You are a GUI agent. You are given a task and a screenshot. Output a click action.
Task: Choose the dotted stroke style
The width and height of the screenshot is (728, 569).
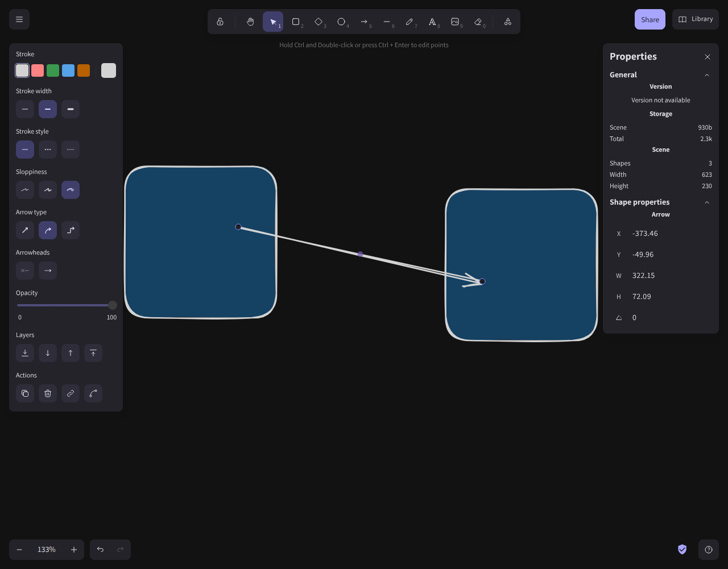(x=71, y=149)
